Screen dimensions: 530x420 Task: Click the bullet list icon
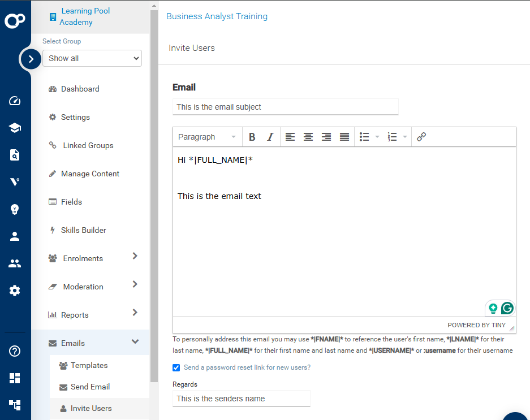click(365, 137)
